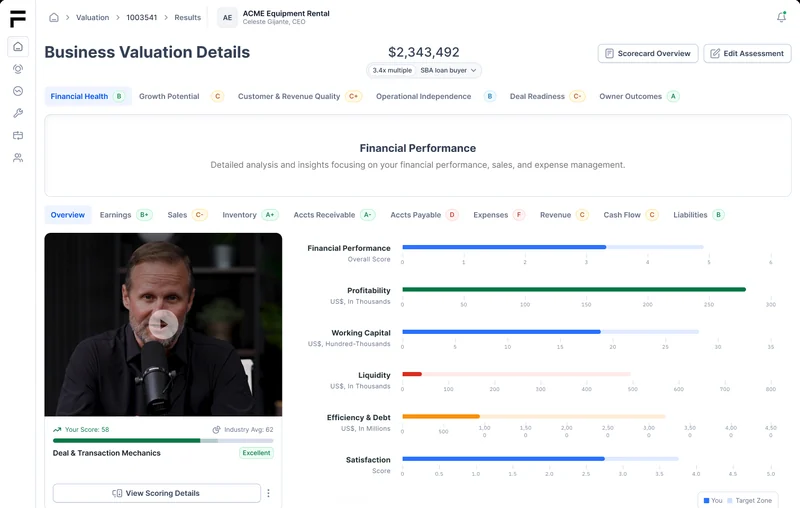This screenshot has width=800, height=508.
Task: Select the Financial Health tab
Action: click(x=88, y=96)
